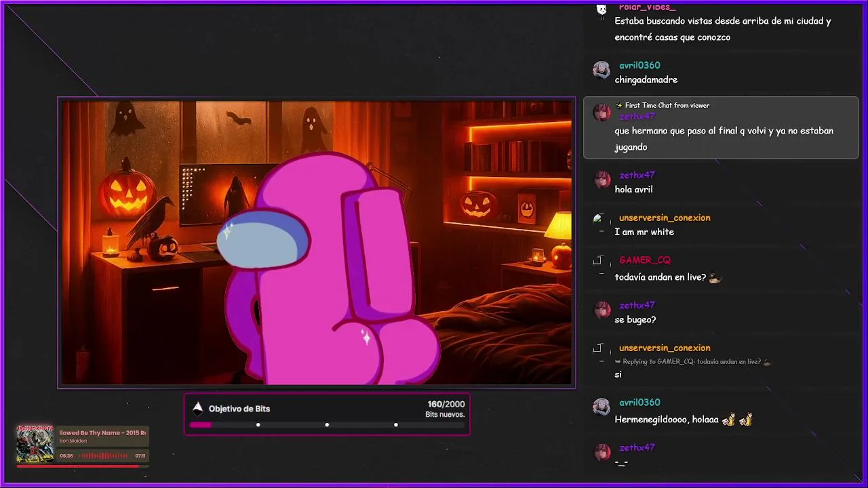The image size is (868, 488).
Task: Click zethx47 avatar beside se bugeo?
Action: tap(601, 310)
